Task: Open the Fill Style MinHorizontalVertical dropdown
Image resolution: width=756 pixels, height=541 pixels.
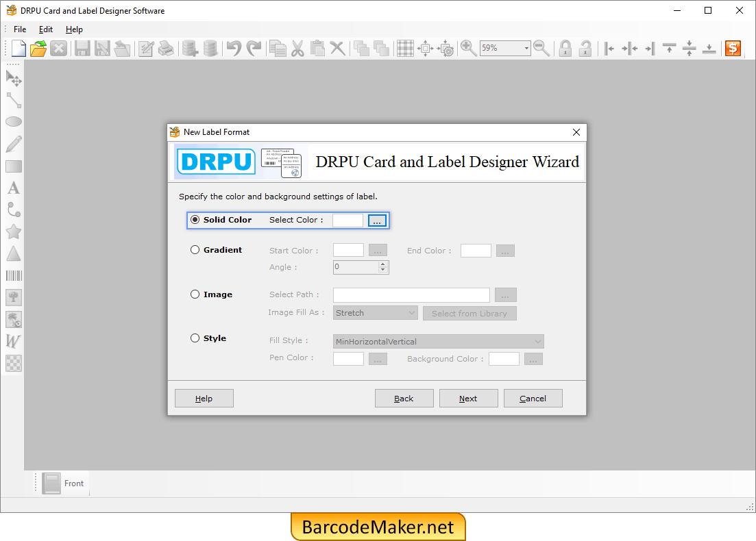Action: coord(438,342)
